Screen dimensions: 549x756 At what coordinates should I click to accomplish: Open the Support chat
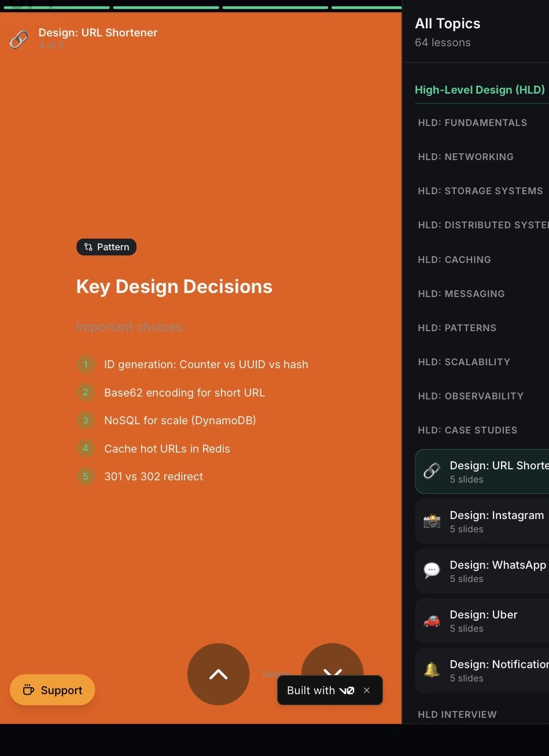[52, 690]
